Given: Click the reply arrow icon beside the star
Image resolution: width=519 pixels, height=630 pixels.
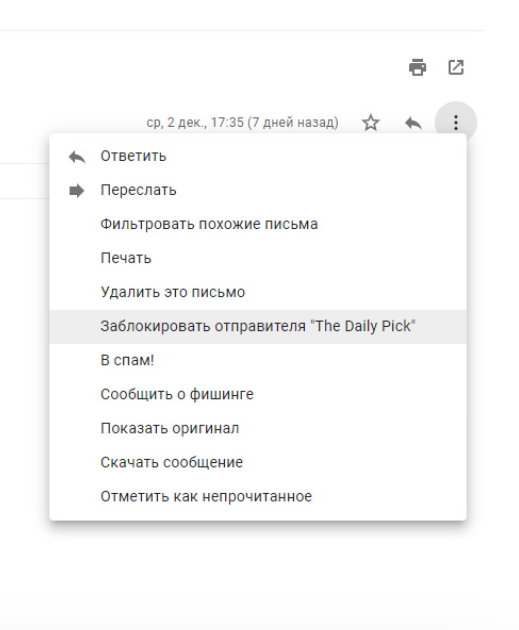Looking at the screenshot, I should (x=413, y=123).
